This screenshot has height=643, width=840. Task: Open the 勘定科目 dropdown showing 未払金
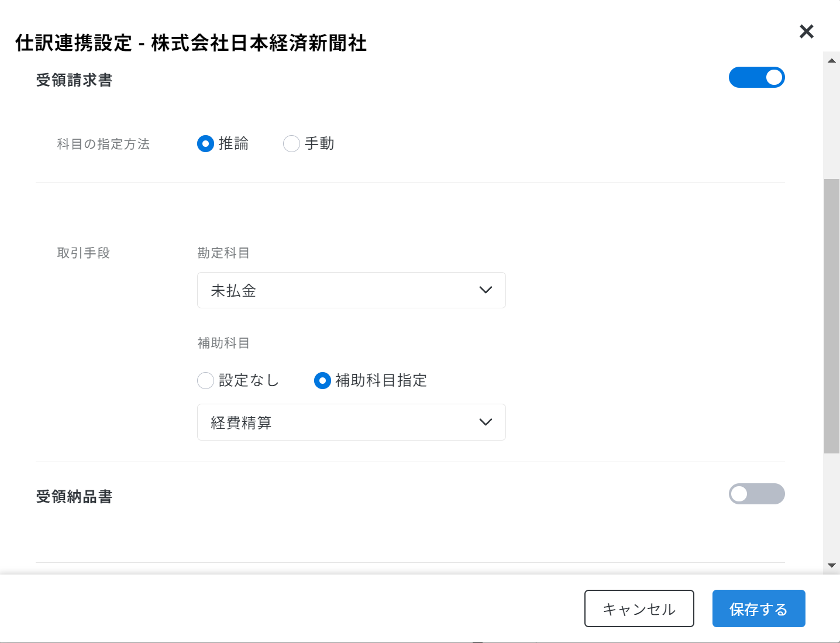pyautogui.click(x=351, y=290)
